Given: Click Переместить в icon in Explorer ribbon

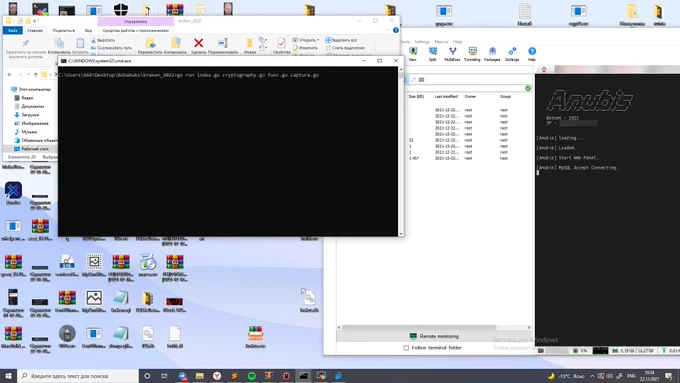Looking at the screenshot, I should [x=150, y=43].
